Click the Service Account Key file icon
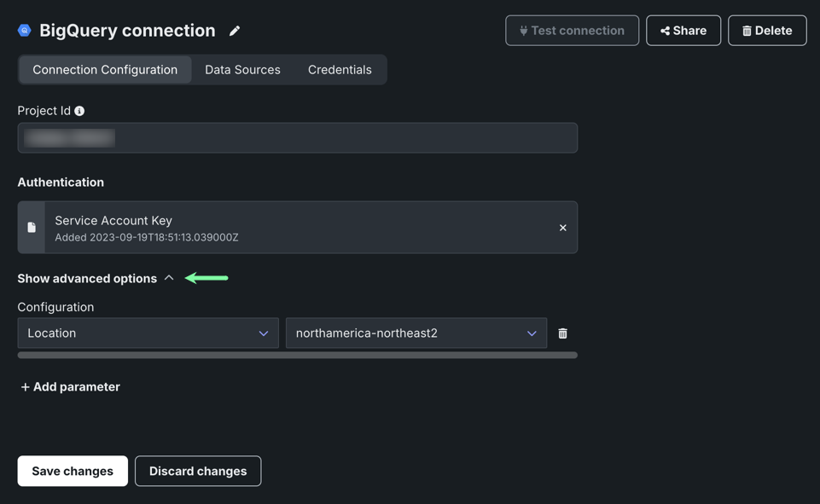Image resolution: width=820 pixels, height=504 pixels. (32, 228)
